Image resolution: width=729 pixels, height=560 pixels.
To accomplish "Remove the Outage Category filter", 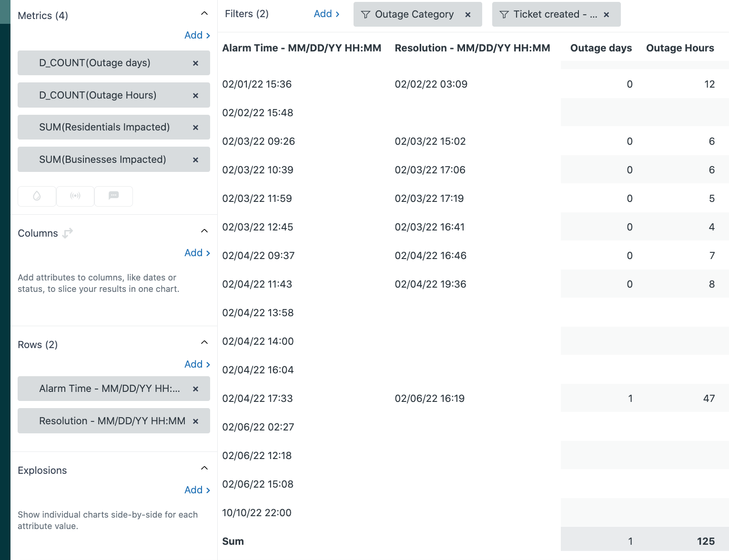I will point(467,14).
